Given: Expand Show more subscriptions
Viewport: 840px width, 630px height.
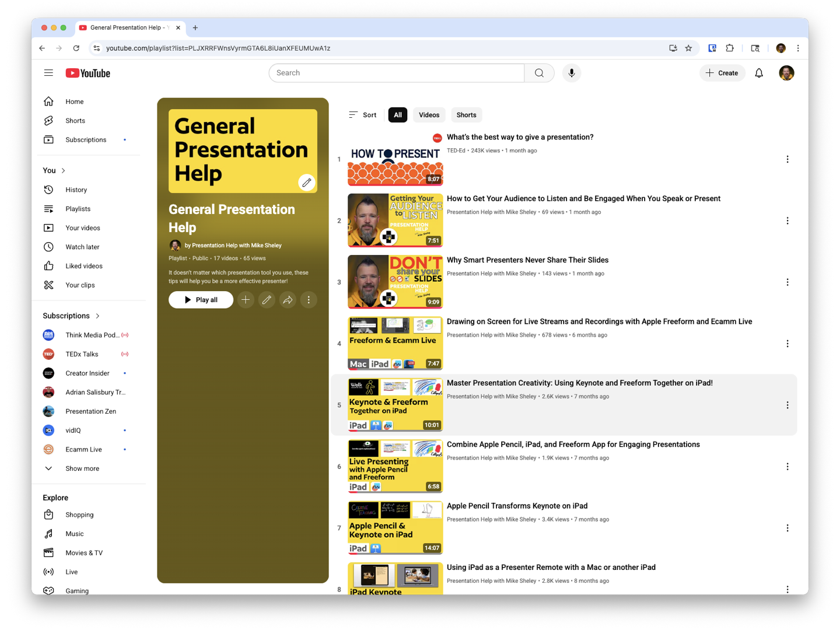Looking at the screenshot, I should pyautogui.click(x=89, y=468).
